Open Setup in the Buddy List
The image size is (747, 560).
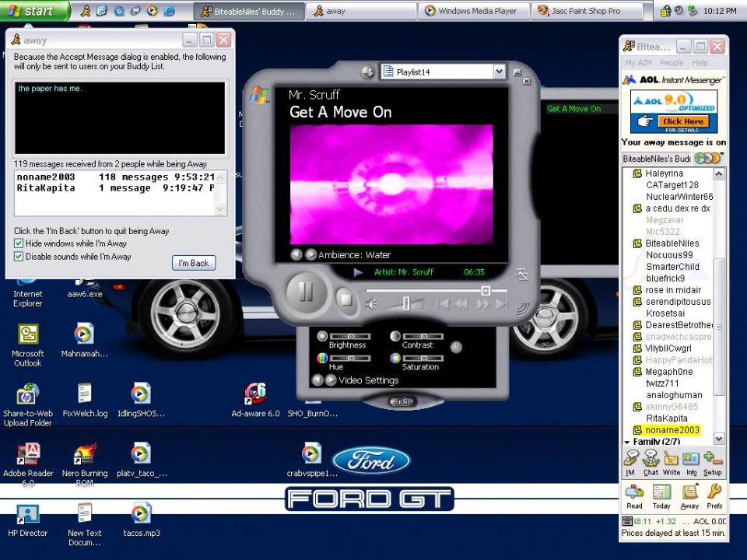(x=713, y=463)
